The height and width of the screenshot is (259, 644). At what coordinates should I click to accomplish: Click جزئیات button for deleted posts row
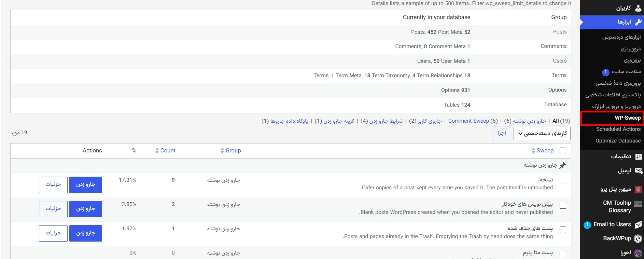coord(53,233)
